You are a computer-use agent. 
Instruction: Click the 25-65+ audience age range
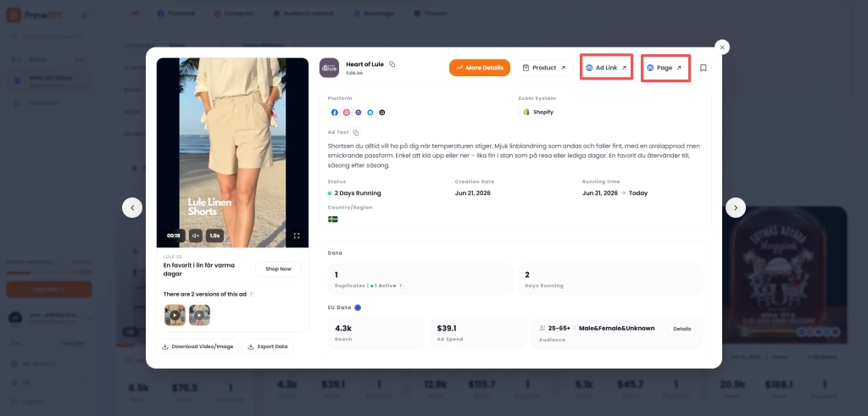click(559, 328)
